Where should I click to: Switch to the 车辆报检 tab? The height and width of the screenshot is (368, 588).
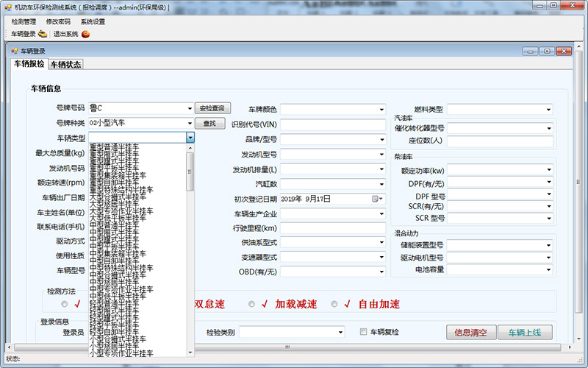coord(29,64)
